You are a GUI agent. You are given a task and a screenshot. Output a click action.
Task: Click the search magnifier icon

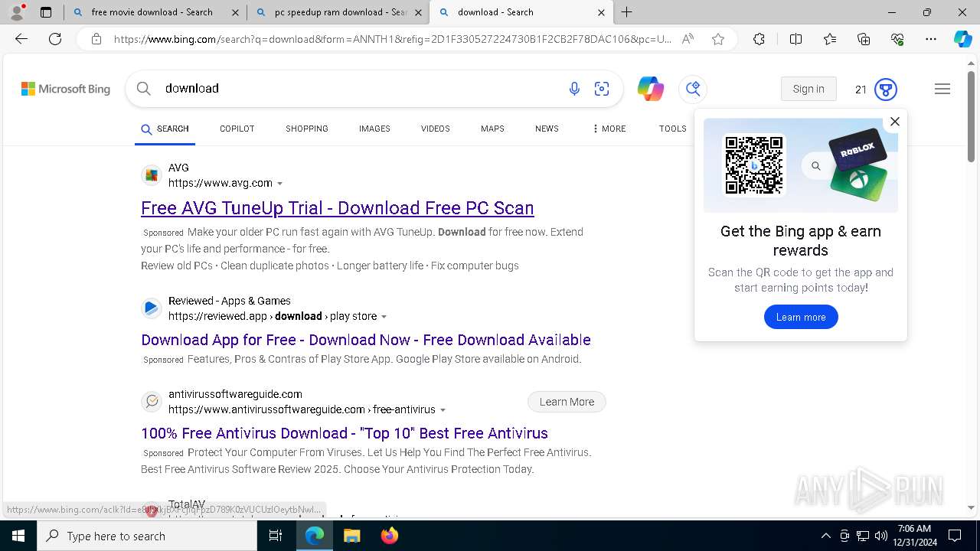point(143,89)
